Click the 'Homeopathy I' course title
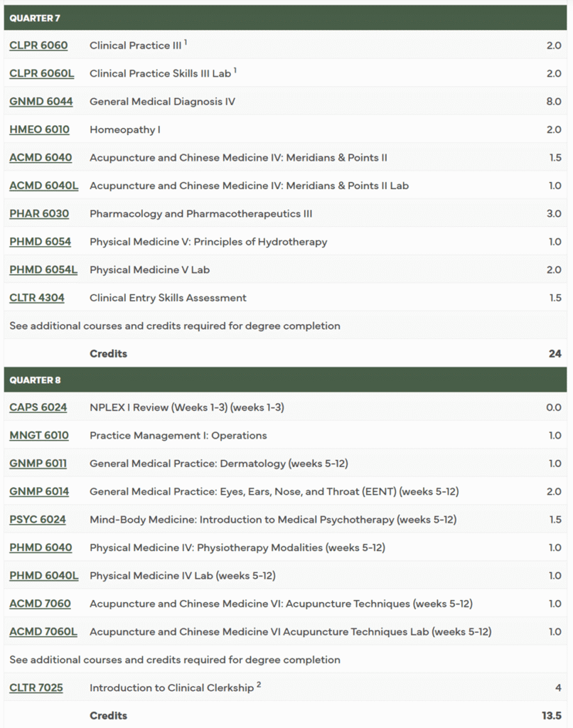The image size is (573, 728). pos(125,129)
